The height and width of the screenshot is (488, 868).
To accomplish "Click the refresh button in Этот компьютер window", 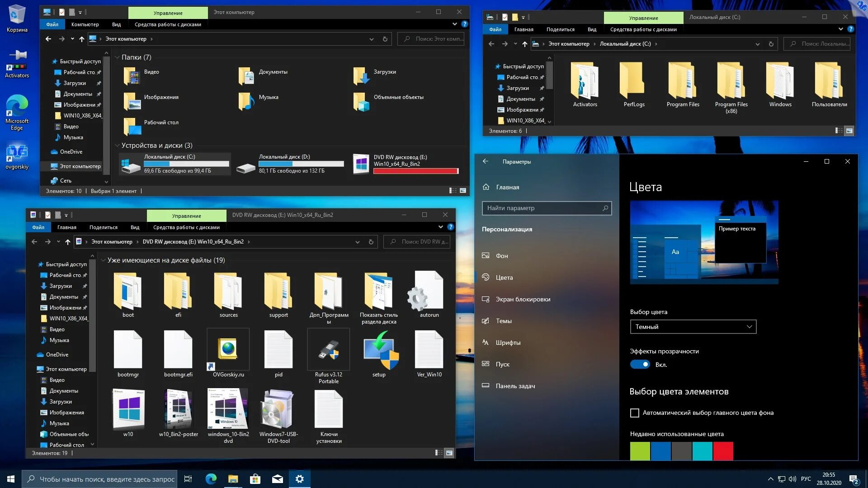I will (385, 39).
